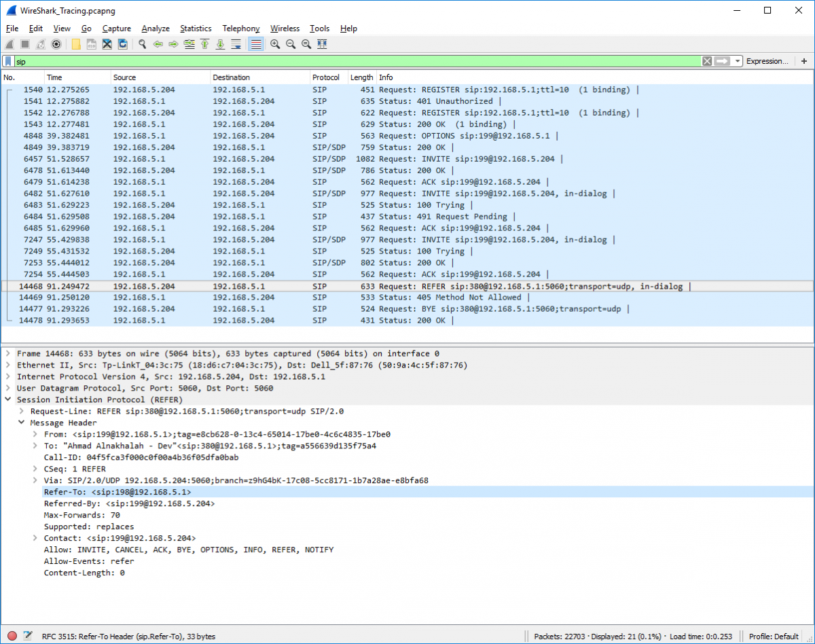815x644 pixels.
Task: Sort by the Protocol column header
Action: pos(329,77)
